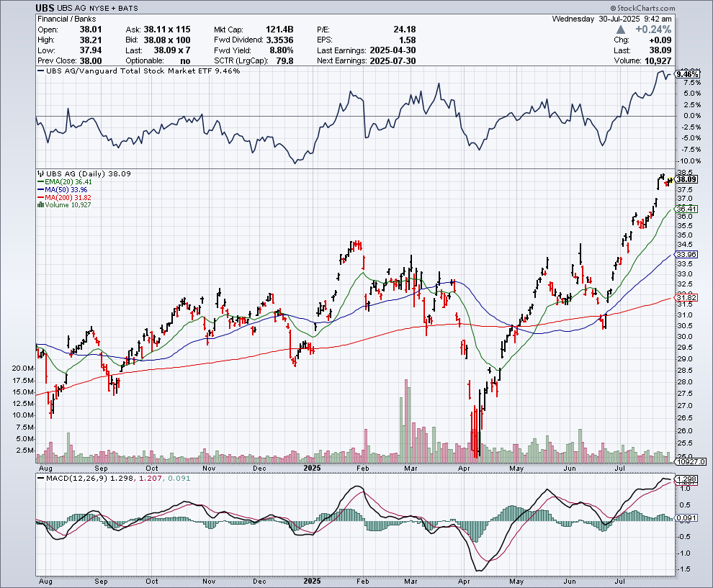Click the 9.46% relative strength value tag
713x588 pixels.
(687, 74)
